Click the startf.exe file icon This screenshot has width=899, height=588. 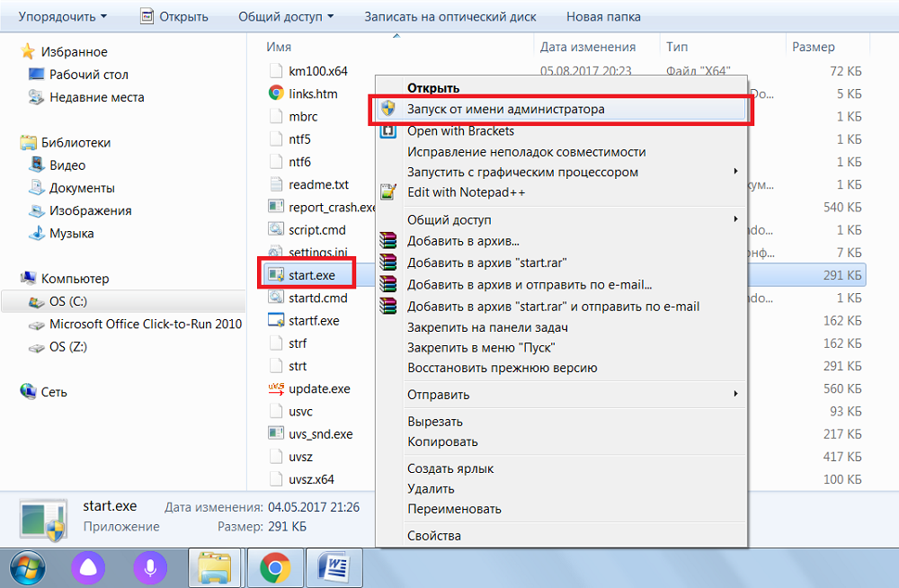276,319
